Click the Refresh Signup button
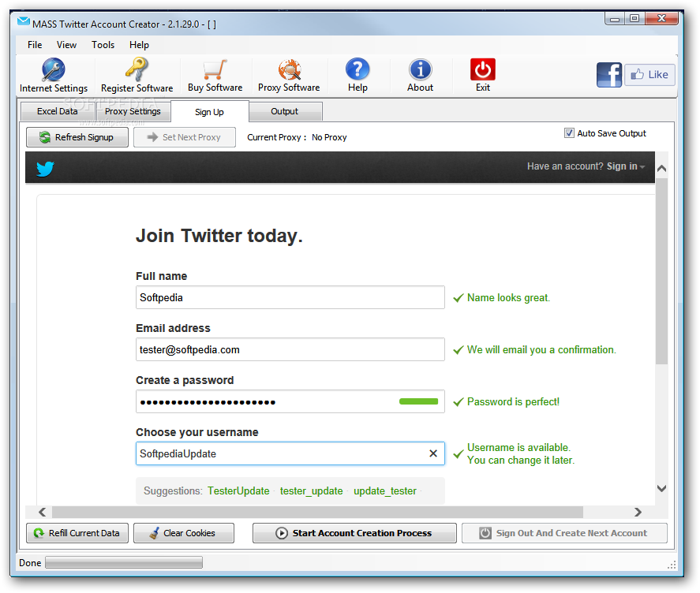The width and height of the screenshot is (700, 593). [77, 137]
